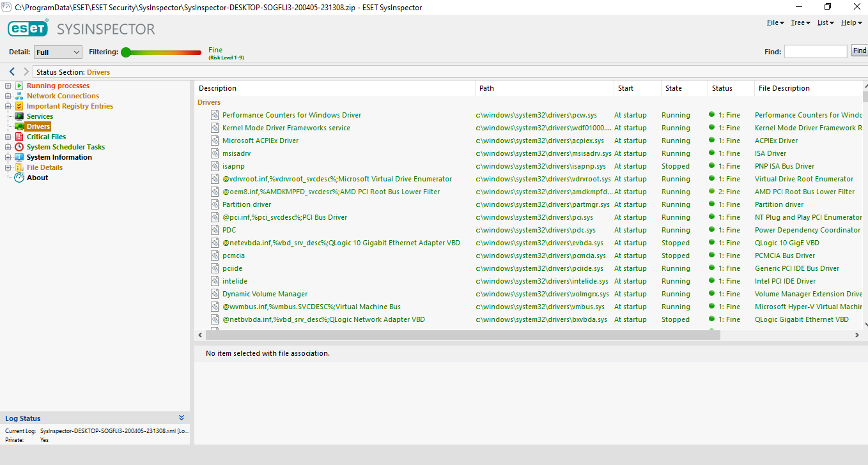This screenshot has width=868, height=465.
Task: Select the QLogic Network Adapter VBD description
Action: coord(323,319)
